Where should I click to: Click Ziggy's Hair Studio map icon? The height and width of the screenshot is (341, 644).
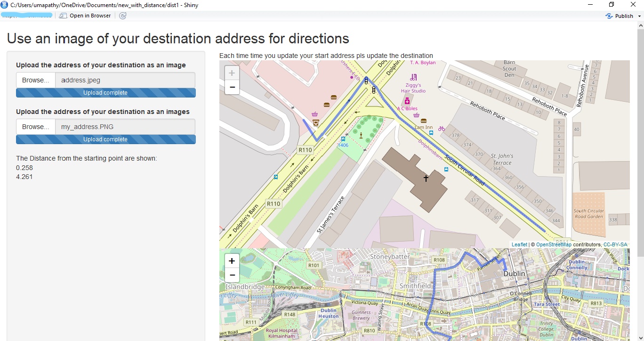[413, 77]
